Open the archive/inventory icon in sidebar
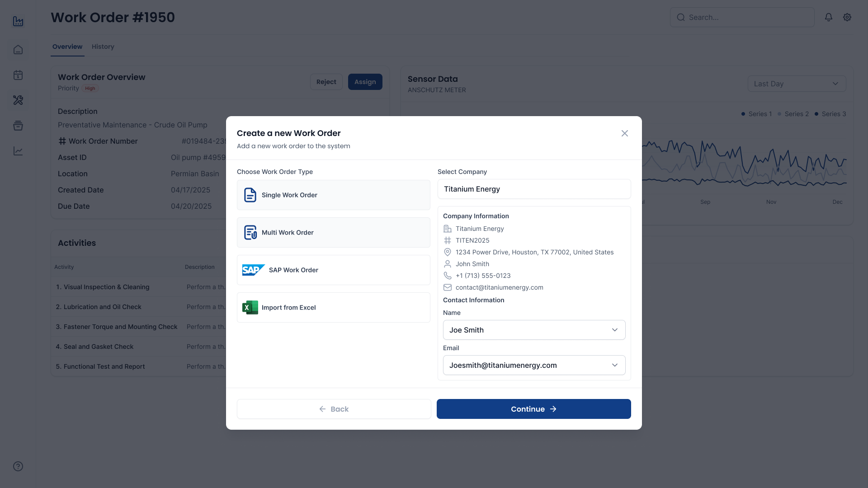Viewport: 868px width, 488px height. point(18,126)
